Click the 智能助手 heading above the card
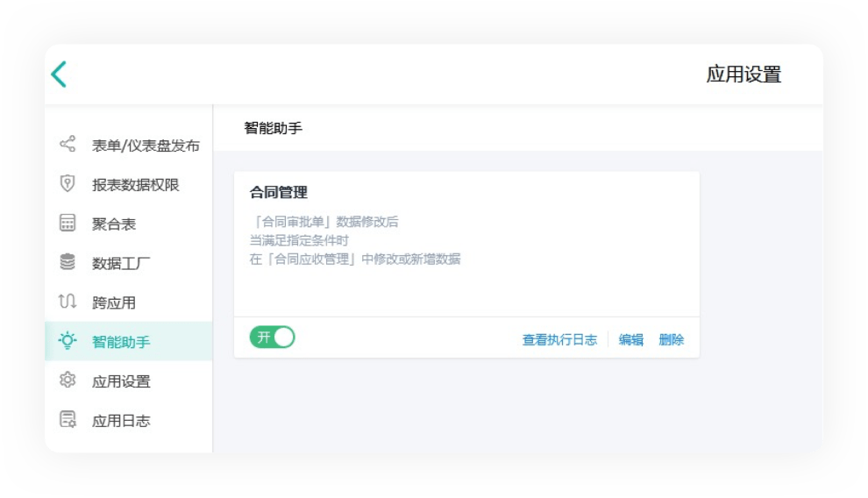The height and width of the screenshot is (498, 868). pos(274,128)
